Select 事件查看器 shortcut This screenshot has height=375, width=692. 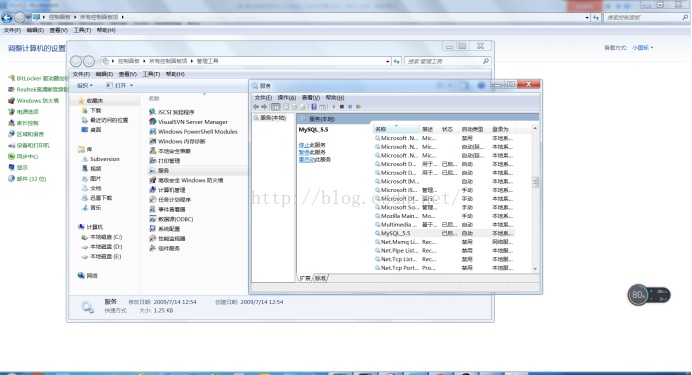click(x=167, y=209)
